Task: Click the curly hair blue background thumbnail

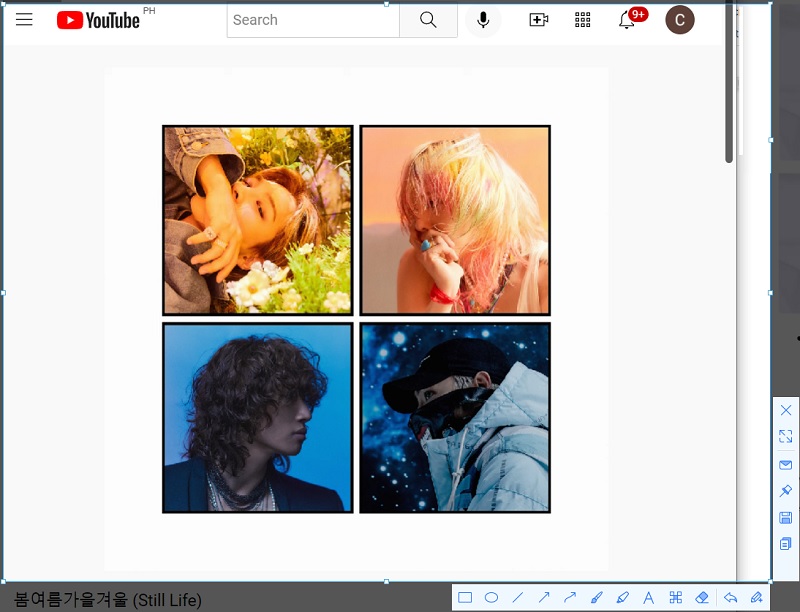Action: coord(258,418)
